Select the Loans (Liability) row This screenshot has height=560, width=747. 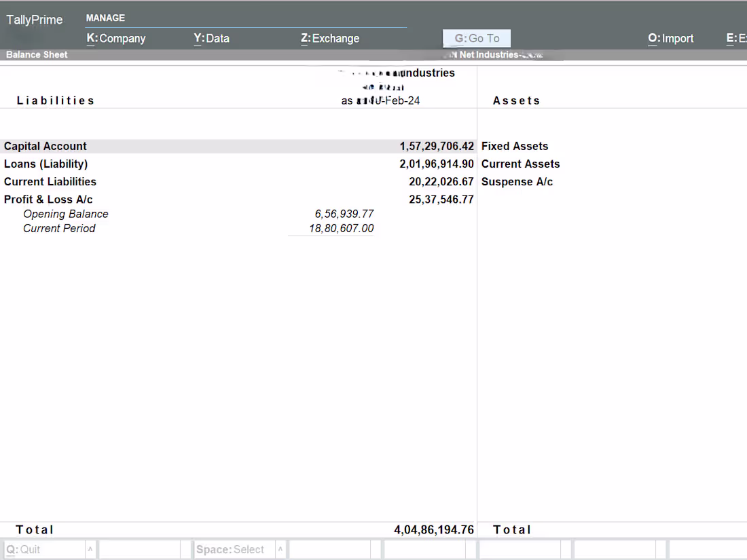click(238, 164)
